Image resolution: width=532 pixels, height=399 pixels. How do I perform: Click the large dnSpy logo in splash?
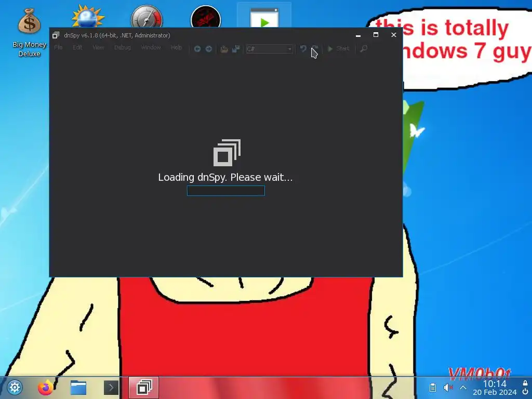point(227,153)
